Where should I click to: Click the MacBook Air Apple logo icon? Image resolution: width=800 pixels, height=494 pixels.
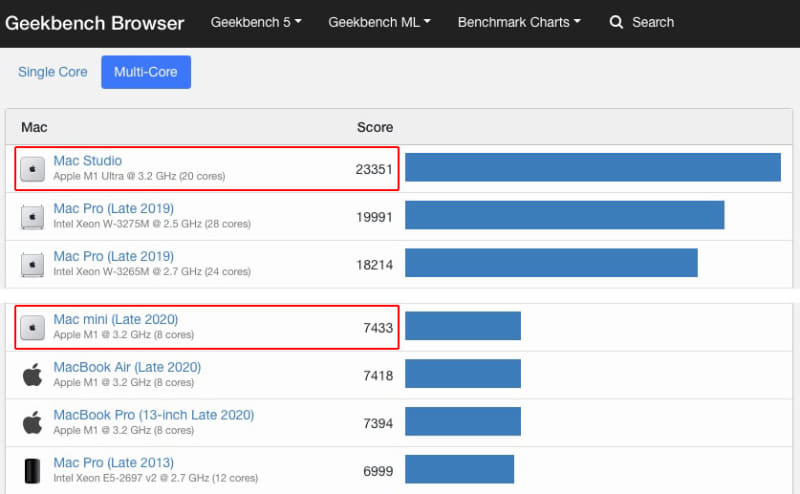(32, 375)
